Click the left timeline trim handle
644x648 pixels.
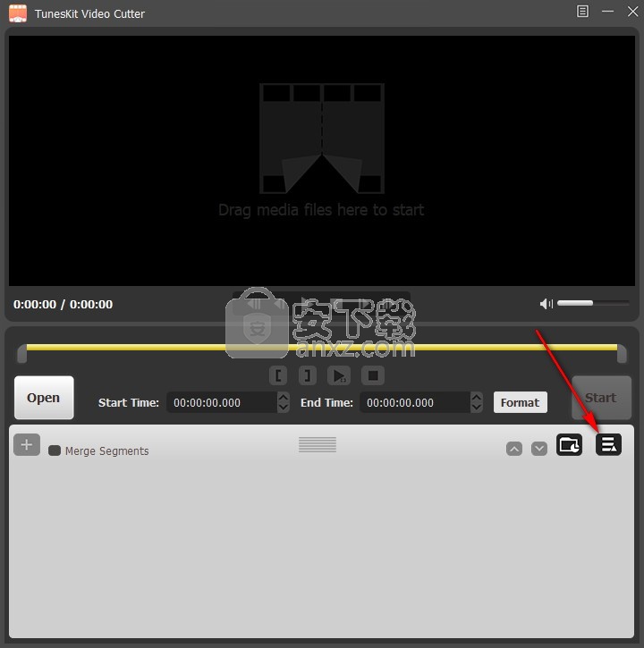22,354
